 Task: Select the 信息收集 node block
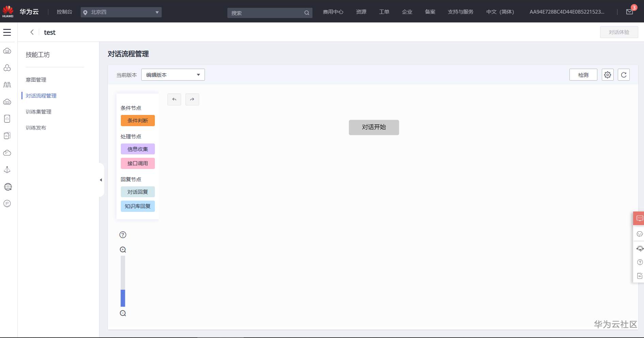(138, 149)
